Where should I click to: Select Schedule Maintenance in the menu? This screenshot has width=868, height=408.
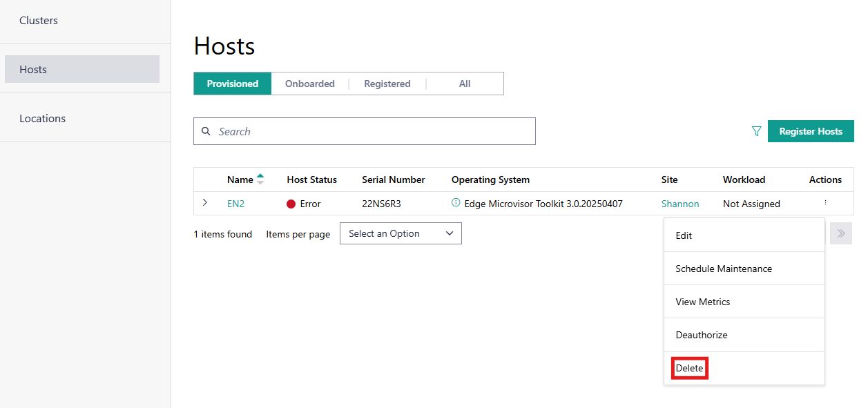(x=724, y=269)
